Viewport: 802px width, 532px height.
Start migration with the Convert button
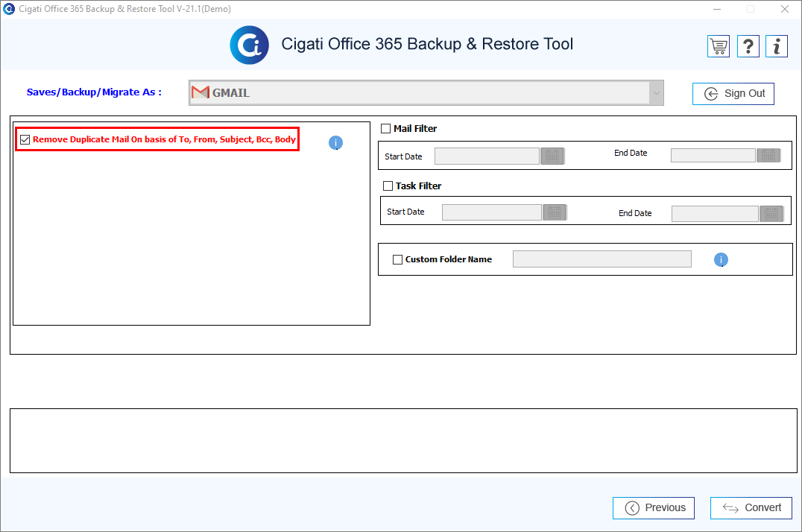(x=751, y=508)
